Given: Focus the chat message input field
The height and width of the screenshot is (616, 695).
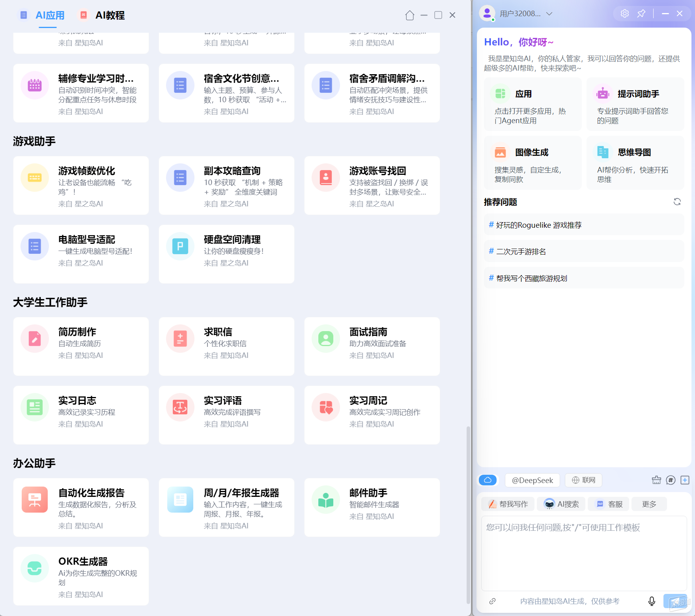Looking at the screenshot, I should (x=584, y=552).
